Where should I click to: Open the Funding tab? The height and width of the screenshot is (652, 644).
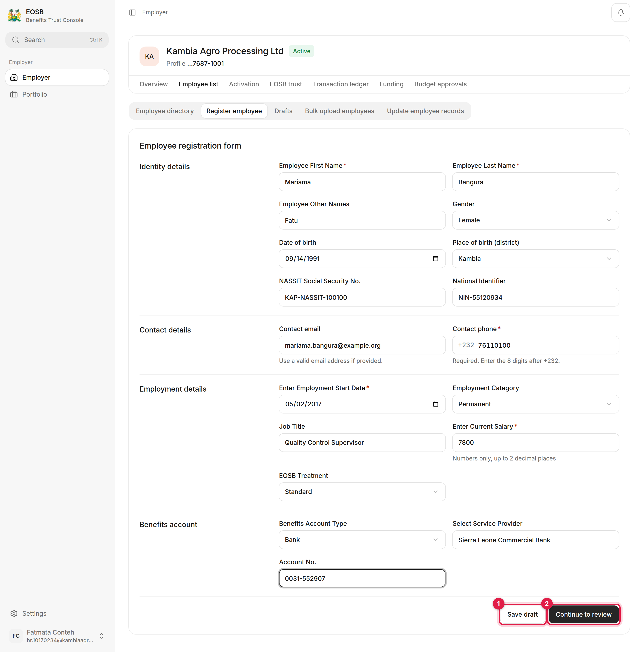click(x=391, y=84)
